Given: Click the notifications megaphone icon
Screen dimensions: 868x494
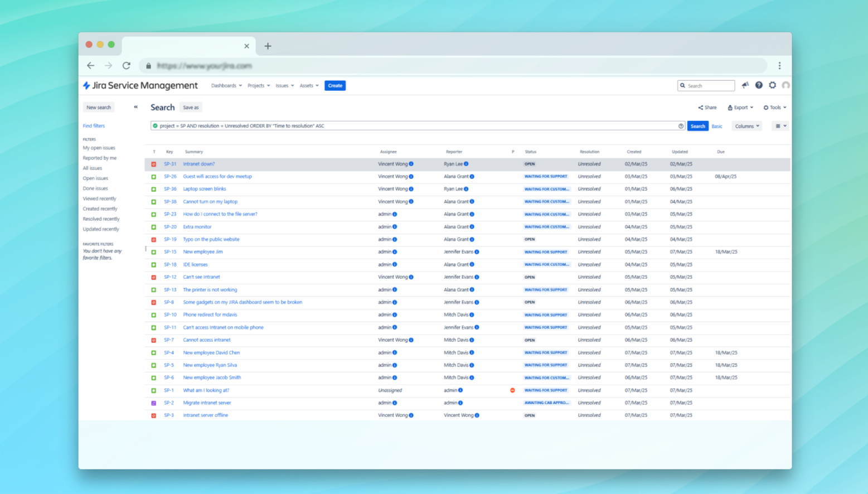Looking at the screenshot, I should 745,85.
